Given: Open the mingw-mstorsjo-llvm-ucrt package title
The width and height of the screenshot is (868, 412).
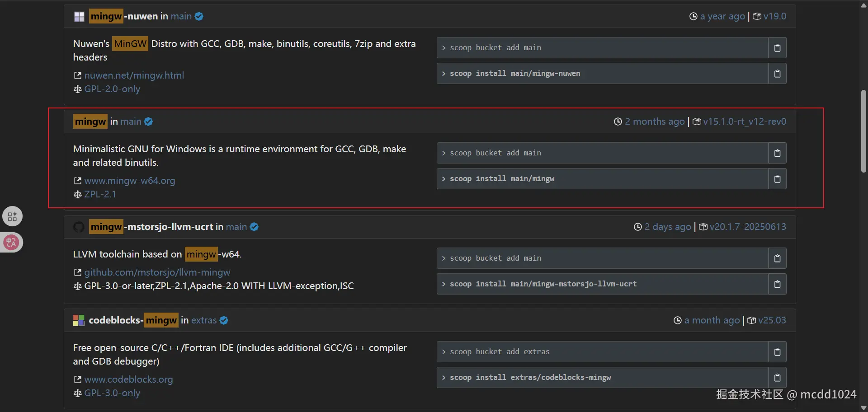Looking at the screenshot, I should coord(151,227).
